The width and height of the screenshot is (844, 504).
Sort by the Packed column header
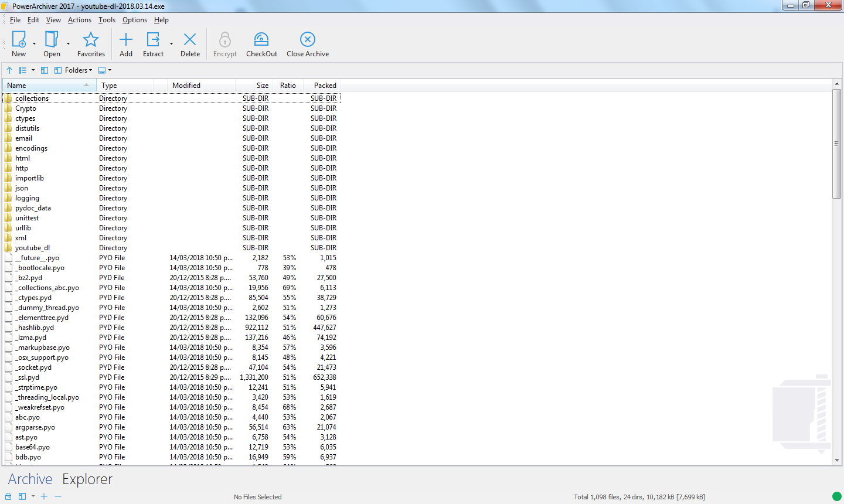(x=322, y=86)
